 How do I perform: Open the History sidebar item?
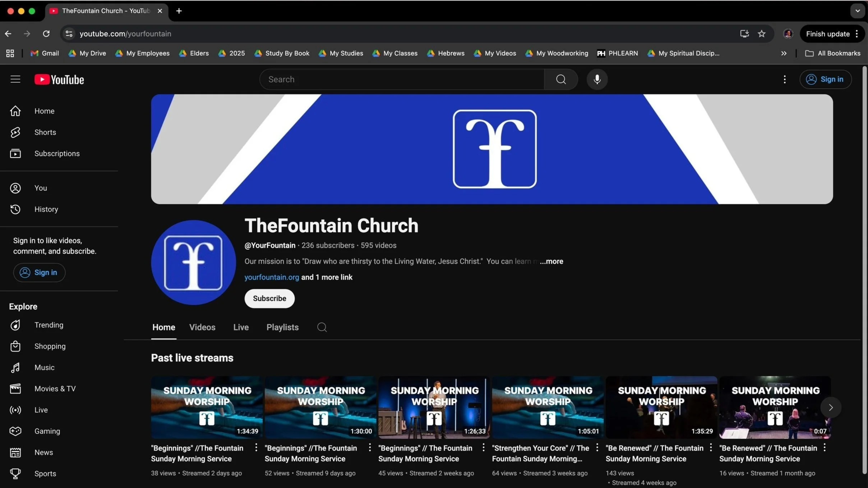tap(46, 209)
